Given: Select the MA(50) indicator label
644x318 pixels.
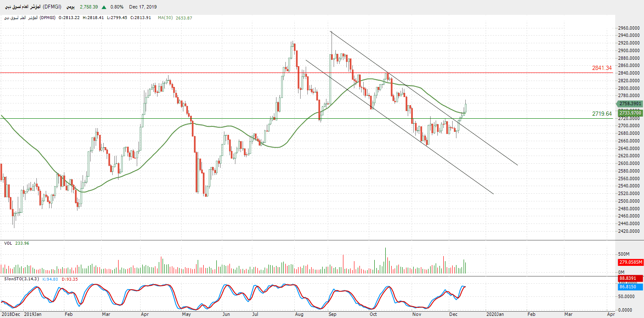Looking at the screenshot, I should (165, 18).
